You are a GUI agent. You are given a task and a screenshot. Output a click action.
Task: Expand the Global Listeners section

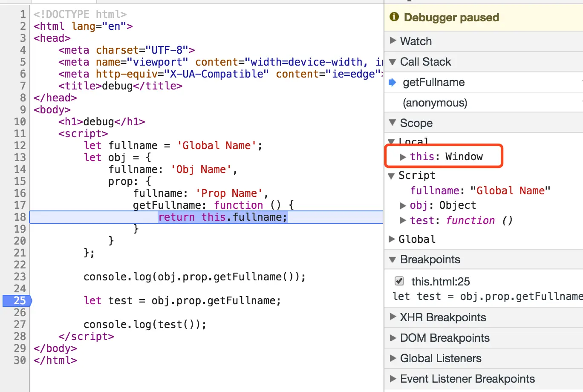pyautogui.click(x=393, y=358)
